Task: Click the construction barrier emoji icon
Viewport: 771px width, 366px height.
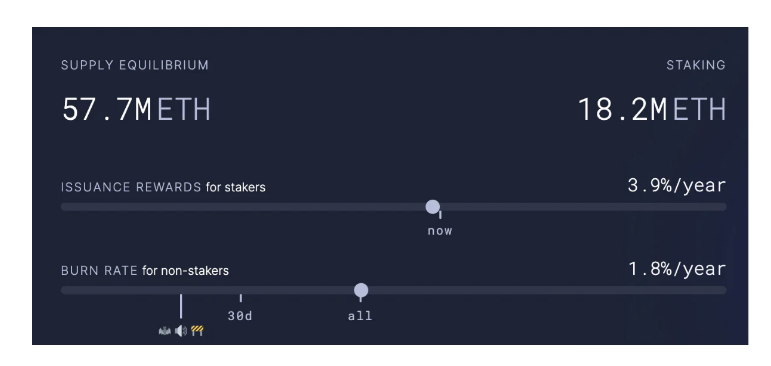Action: tap(197, 331)
